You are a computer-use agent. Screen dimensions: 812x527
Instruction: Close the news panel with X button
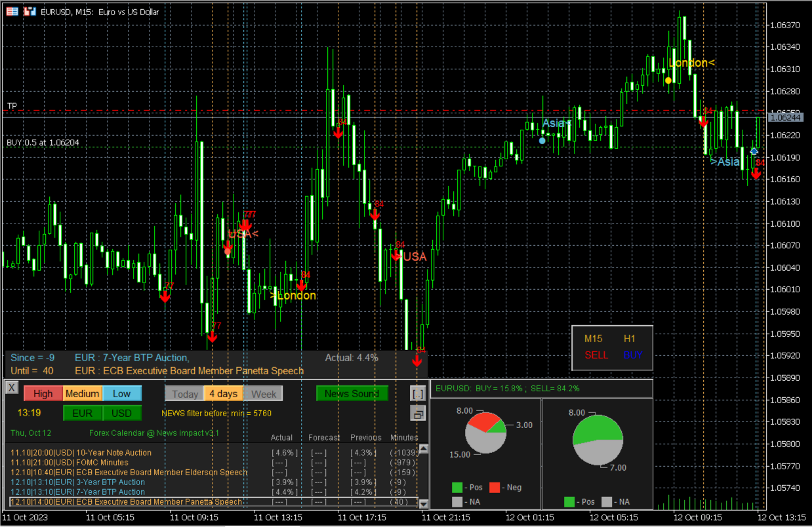tap(12, 387)
